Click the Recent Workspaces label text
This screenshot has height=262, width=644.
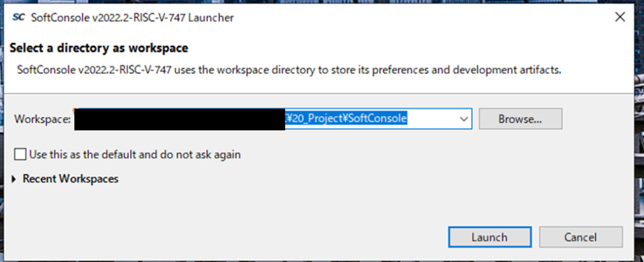pyautogui.click(x=70, y=179)
